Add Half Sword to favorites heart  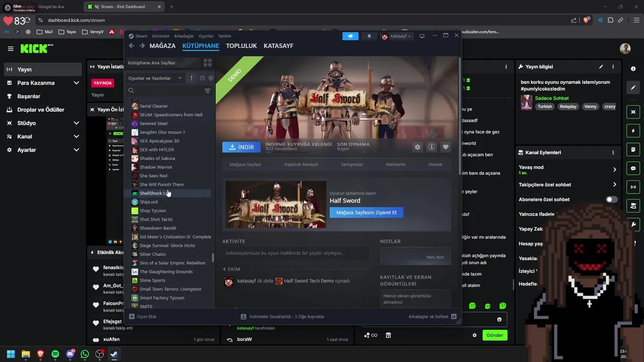click(x=445, y=147)
